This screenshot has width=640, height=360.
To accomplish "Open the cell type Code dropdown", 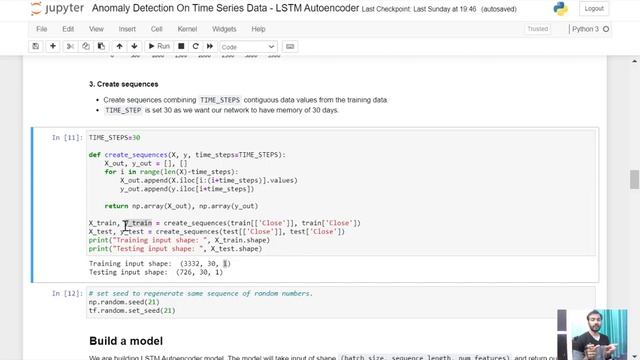I will [x=248, y=47].
